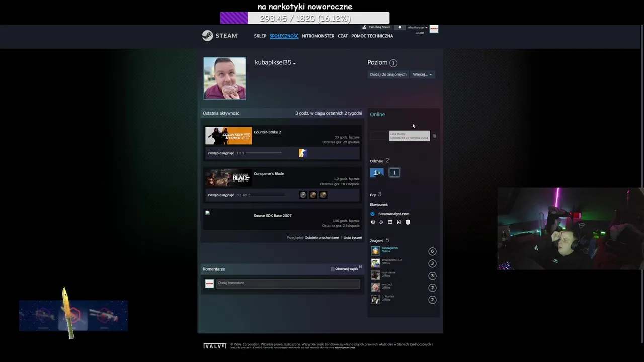This screenshot has height=362, width=644.
Task: Click the kubapiksel35 profile picture
Action: 224,78
